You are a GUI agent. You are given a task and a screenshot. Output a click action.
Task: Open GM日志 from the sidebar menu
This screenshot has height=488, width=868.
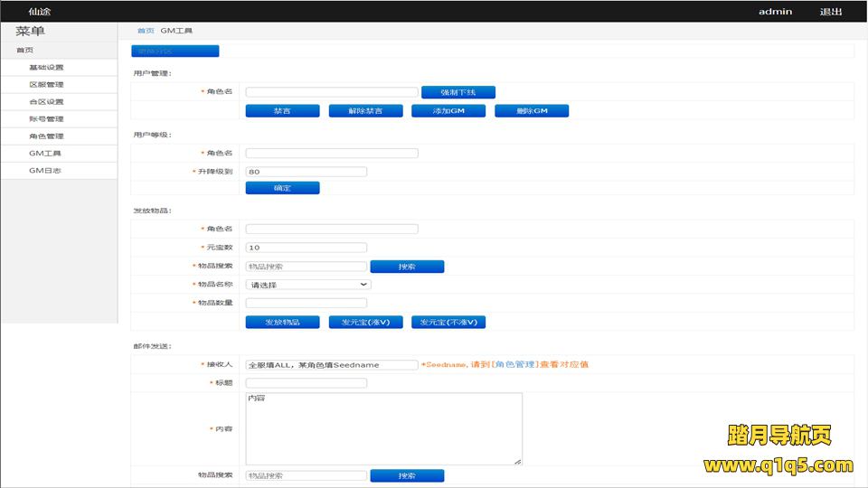click(45, 171)
